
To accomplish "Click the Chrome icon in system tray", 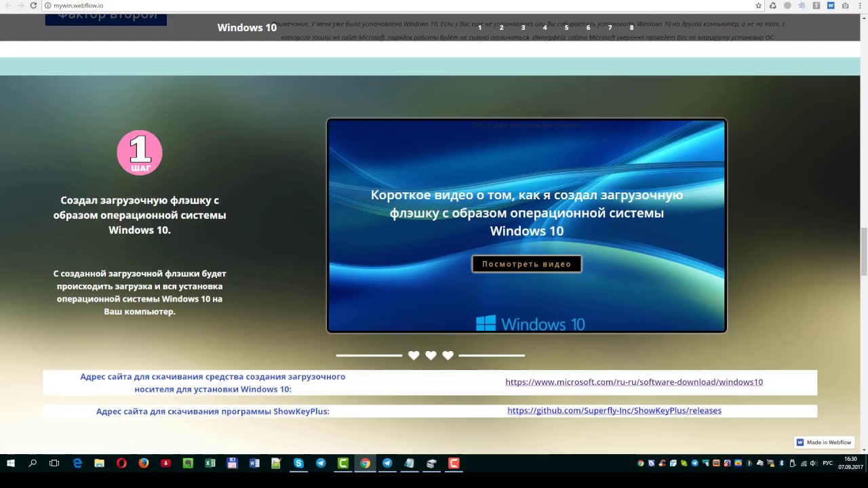I will point(641,464).
